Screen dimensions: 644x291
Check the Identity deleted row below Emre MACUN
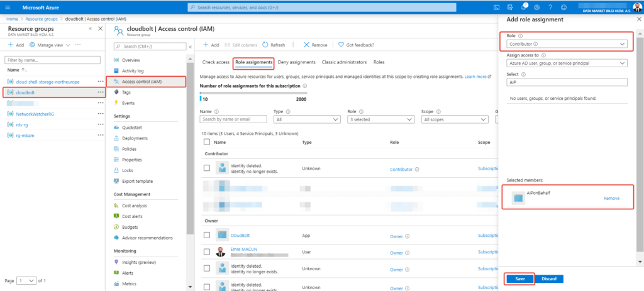tap(207, 269)
